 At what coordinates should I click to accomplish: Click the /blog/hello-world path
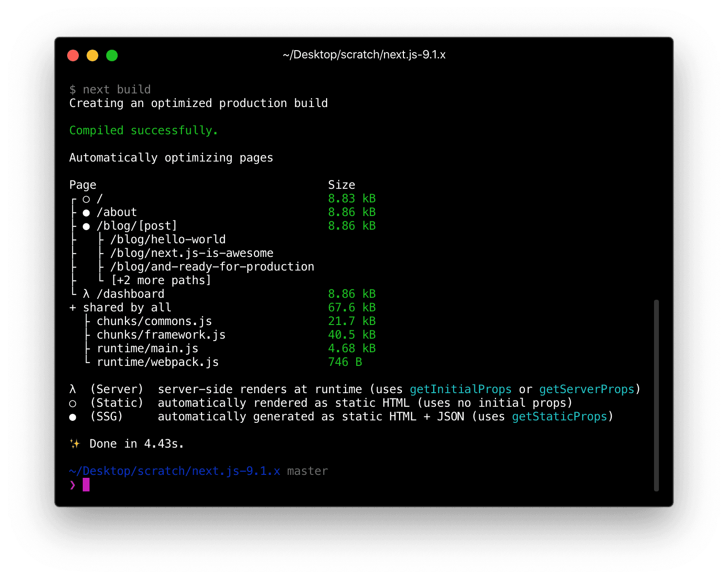tap(168, 239)
